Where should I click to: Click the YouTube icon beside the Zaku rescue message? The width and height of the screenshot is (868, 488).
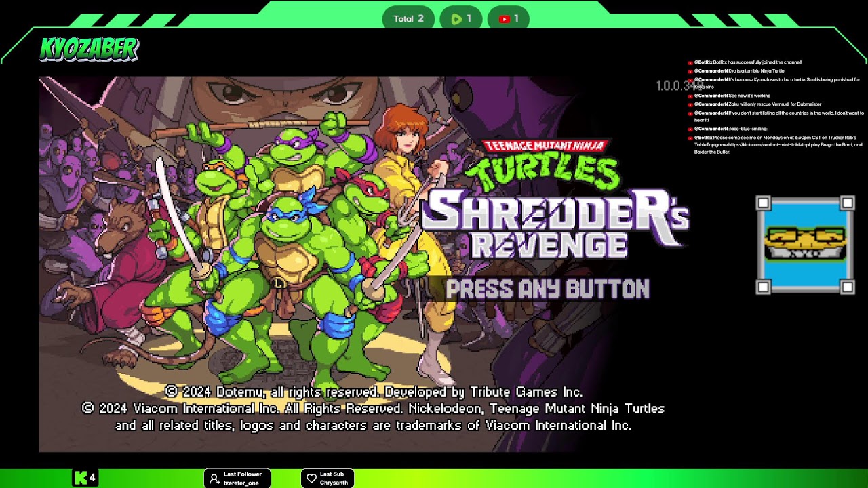click(690, 105)
